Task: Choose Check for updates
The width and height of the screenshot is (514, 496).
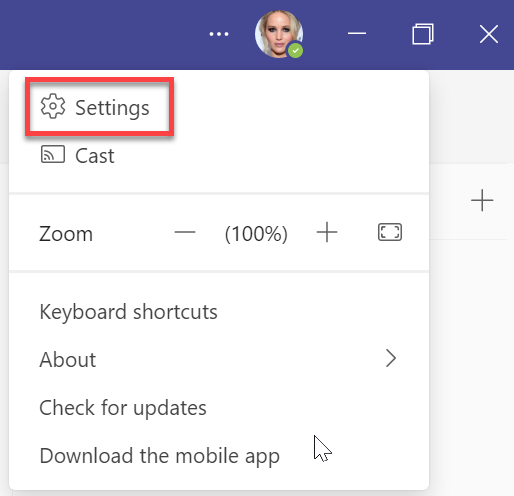Action: [x=123, y=408]
